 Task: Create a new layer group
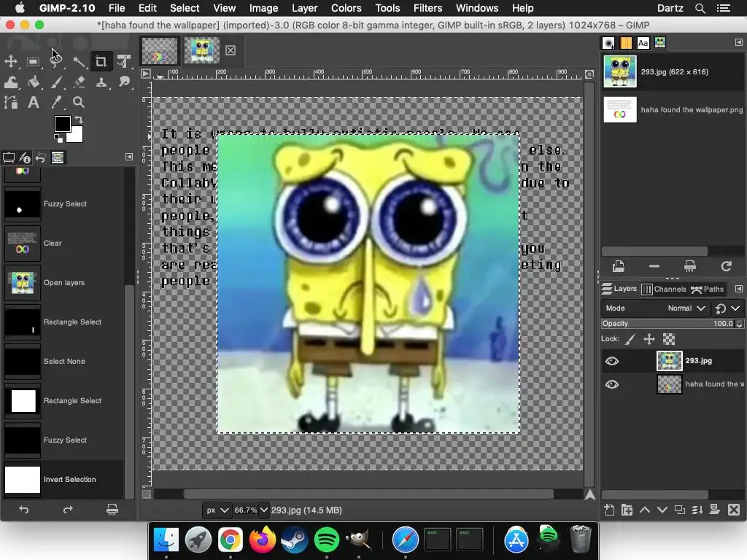click(x=627, y=510)
